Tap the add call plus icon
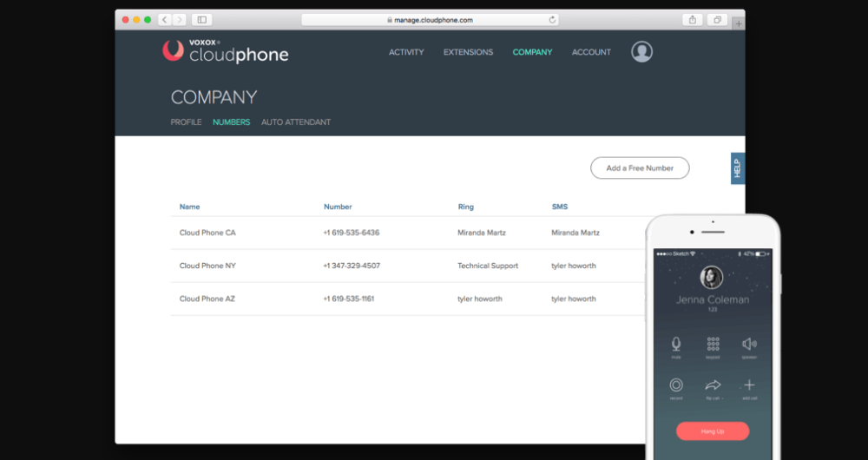Viewport: 868px width, 460px height. 749,385
